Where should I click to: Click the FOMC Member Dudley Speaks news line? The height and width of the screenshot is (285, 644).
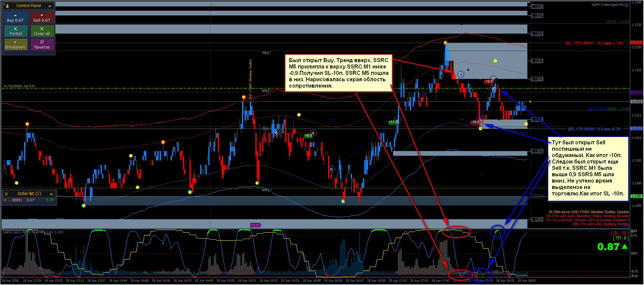589,212
